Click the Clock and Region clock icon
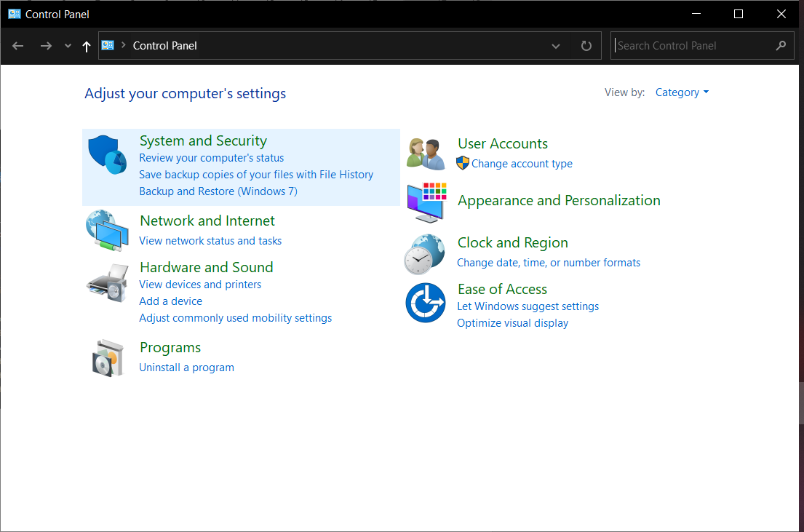 click(425, 254)
